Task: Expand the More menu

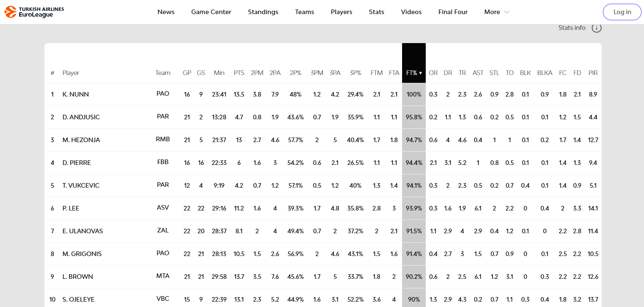Action: (496, 12)
